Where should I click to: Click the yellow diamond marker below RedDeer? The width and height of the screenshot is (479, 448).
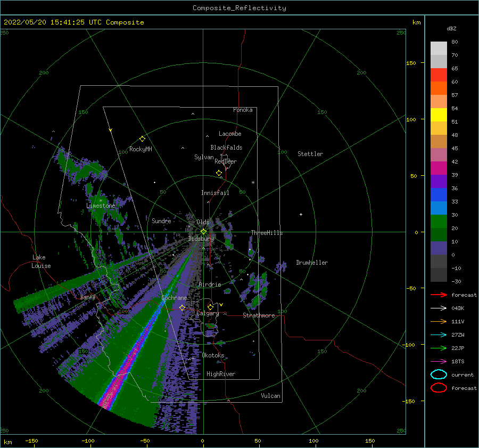(219, 173)
